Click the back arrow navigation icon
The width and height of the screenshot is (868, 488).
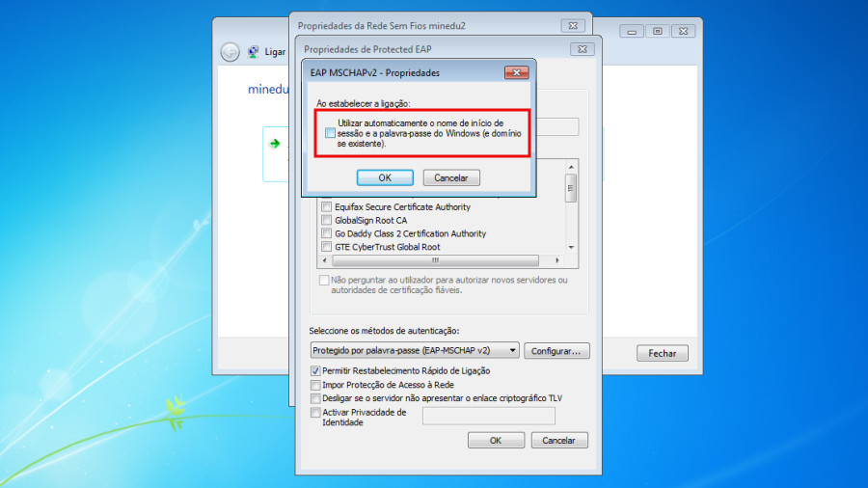[x=231, y=52]
